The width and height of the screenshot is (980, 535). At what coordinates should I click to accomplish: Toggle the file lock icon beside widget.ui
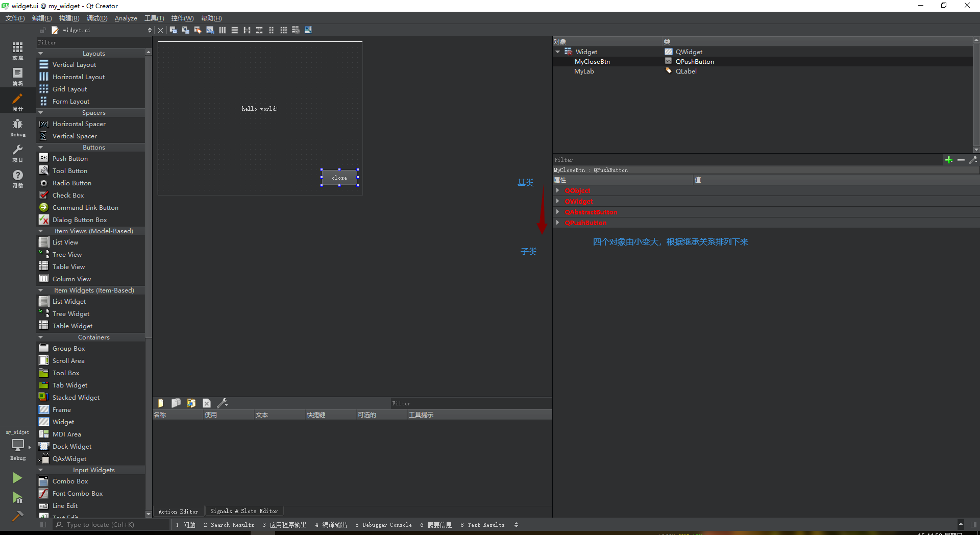[43, 30]
